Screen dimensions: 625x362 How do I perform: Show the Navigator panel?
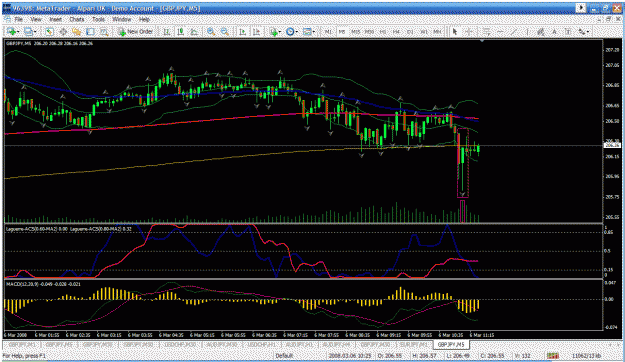pyautogui.click(x=77, y=31)
